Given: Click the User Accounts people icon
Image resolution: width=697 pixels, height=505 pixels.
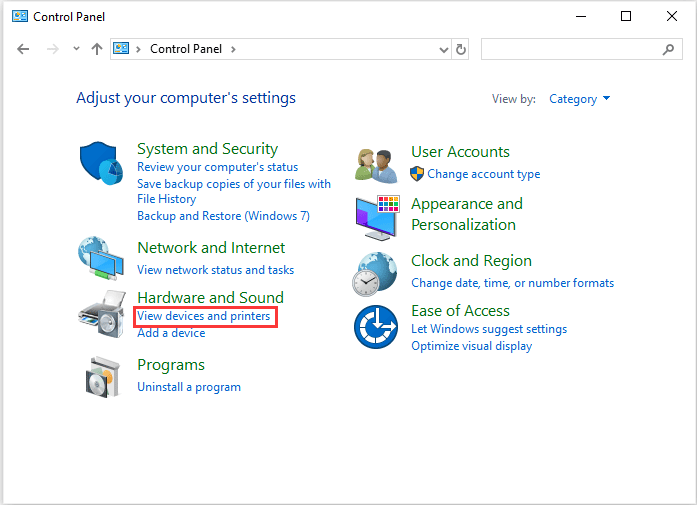Looking at the screenshot, I should click(376, 166).
